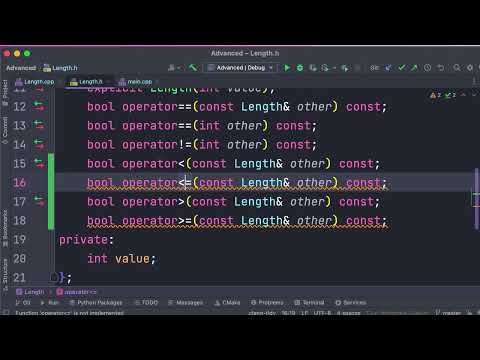Click the operator<= breadcrumb
The image size is (480, 360).
click(76, 292)
